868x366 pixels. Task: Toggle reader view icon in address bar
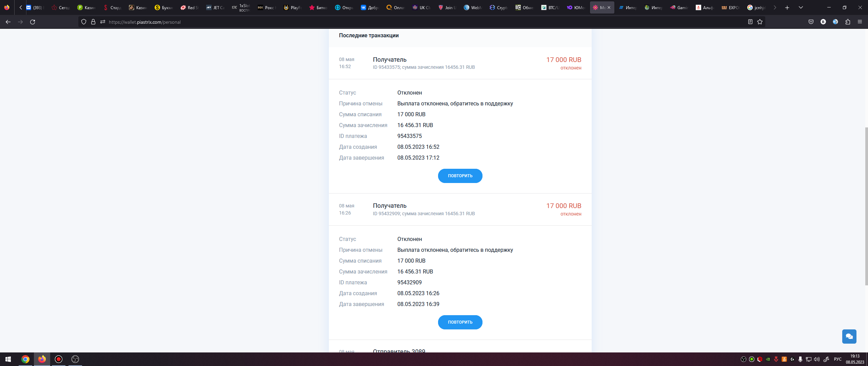pyautogui.click(x=750, y=22)
